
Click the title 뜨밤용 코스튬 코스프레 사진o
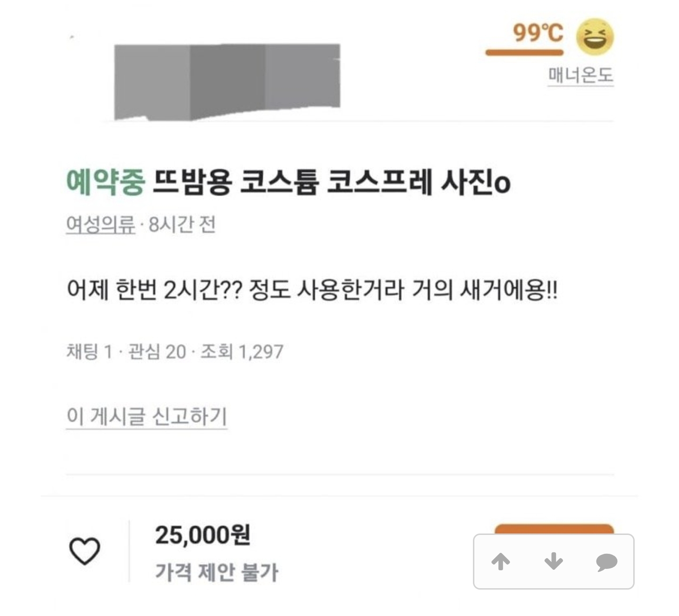(331, 182)
